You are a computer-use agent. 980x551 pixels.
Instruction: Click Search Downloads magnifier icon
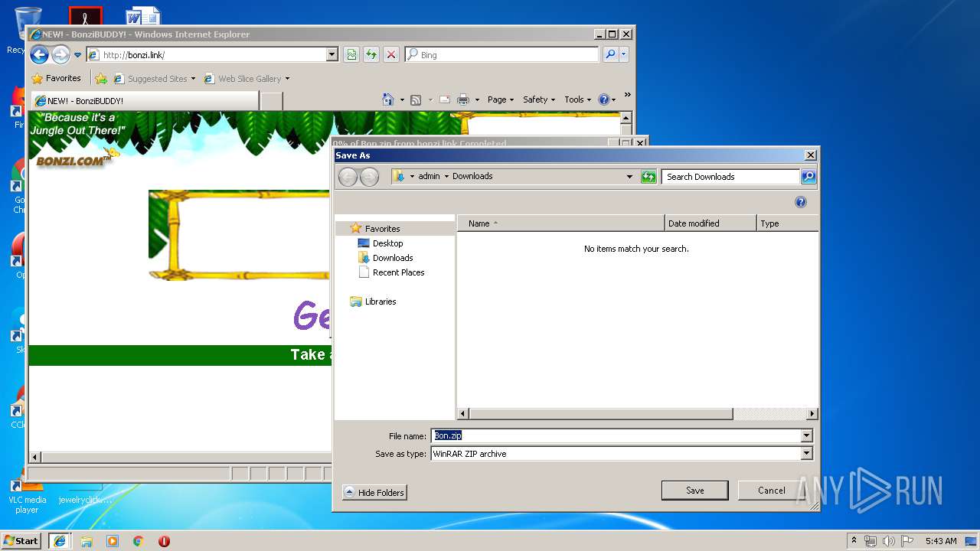pos(808,177)
